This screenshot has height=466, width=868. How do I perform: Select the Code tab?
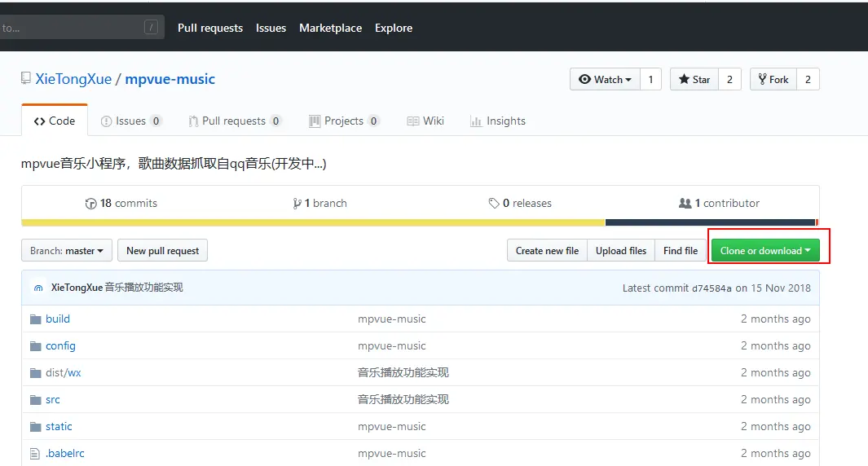(x=55, y=121)
